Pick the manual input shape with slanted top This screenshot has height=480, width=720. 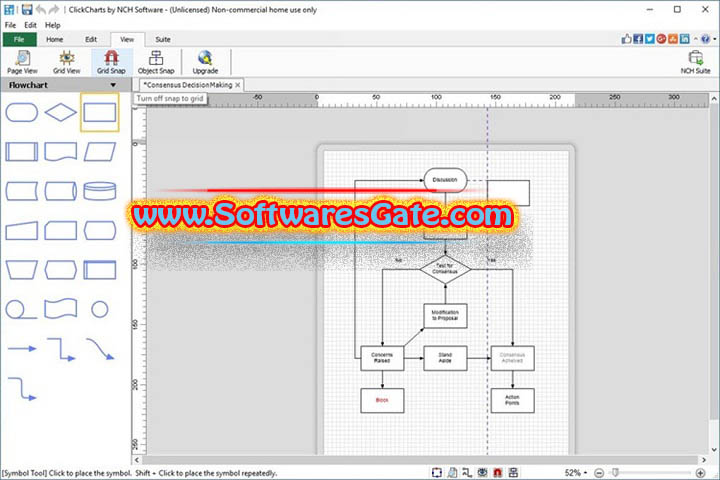(22, 231)
